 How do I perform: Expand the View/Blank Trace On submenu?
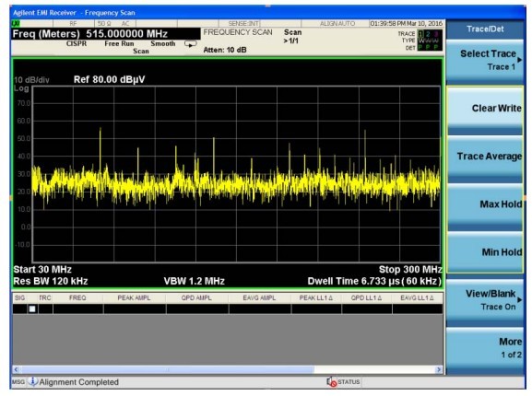[x=485, y=300]
